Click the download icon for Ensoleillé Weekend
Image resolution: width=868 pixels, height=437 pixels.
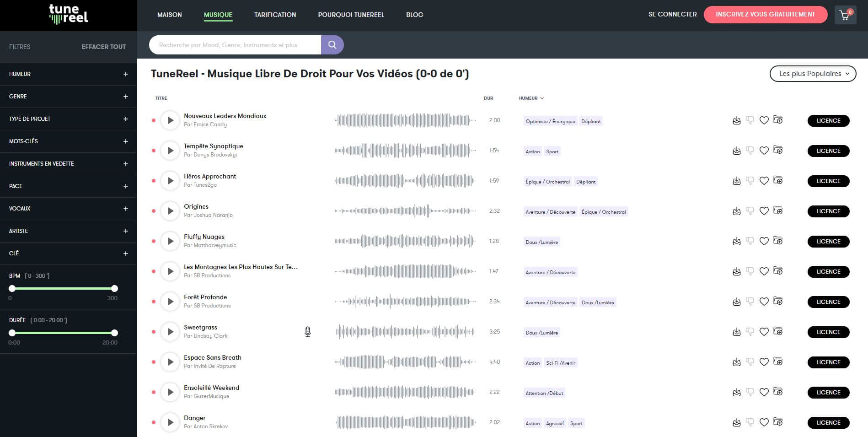click(736, 392)
